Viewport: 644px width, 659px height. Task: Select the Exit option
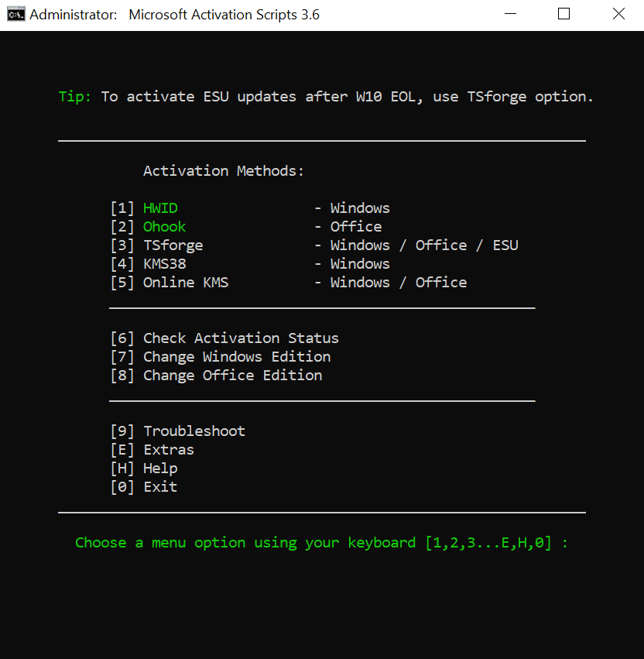coord(159,486)
